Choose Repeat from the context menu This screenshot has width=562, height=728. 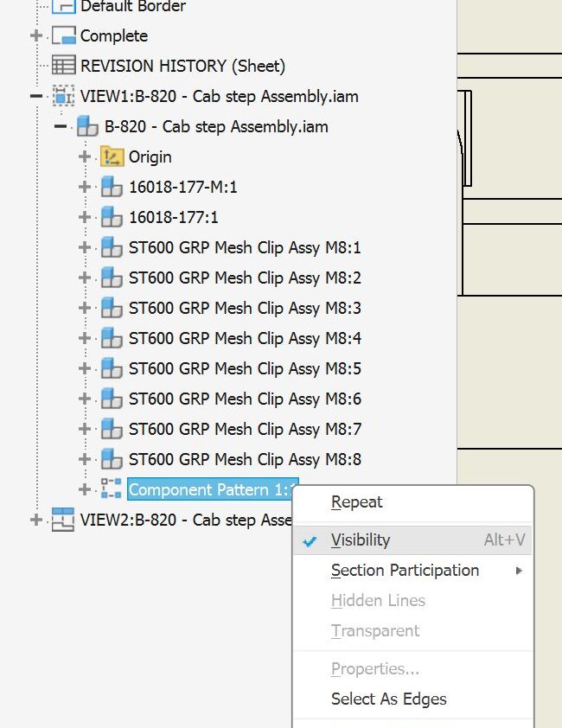pos(356,502)
